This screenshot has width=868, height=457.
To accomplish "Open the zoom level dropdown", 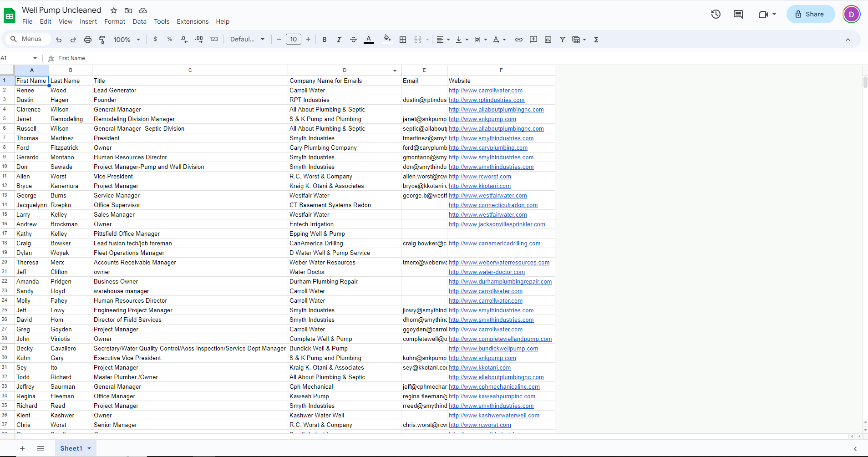I will click(x=127, y=40).
